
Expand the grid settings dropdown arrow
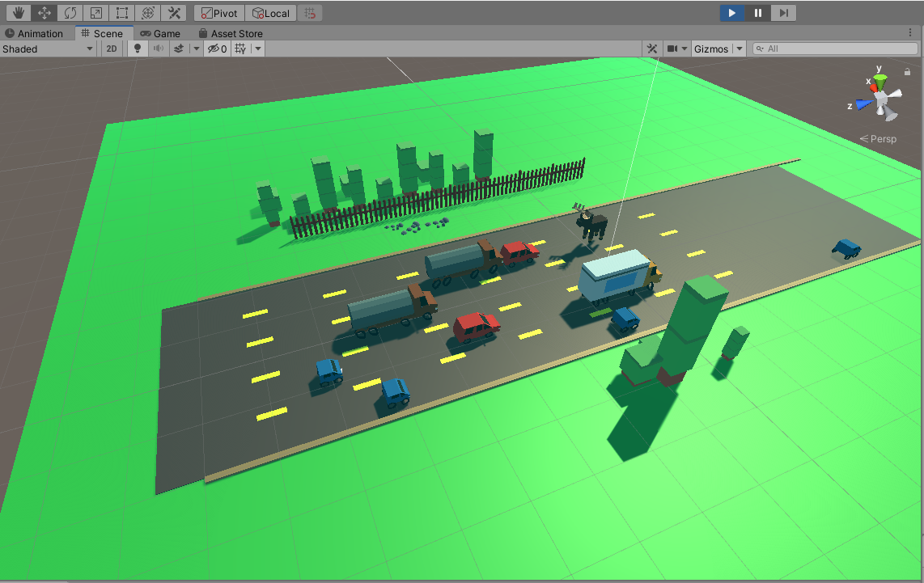pyautogui.click(x=258, y=49)
